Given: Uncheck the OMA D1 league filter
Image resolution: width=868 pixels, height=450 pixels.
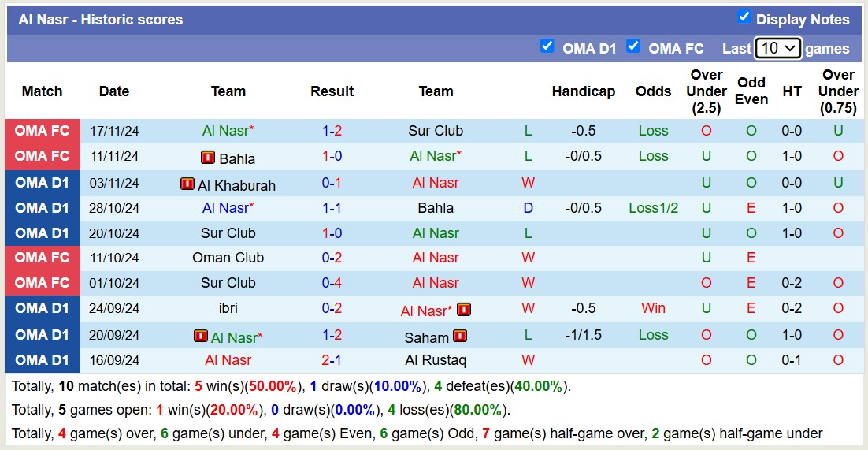Looking at the screenshot, I should click(547, 46).
